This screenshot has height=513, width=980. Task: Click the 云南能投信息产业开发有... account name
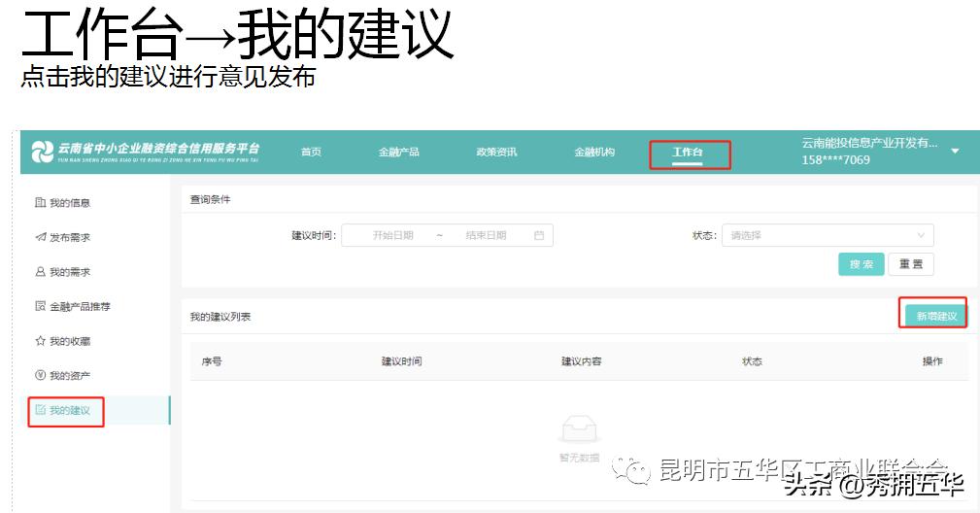(869, 143)
